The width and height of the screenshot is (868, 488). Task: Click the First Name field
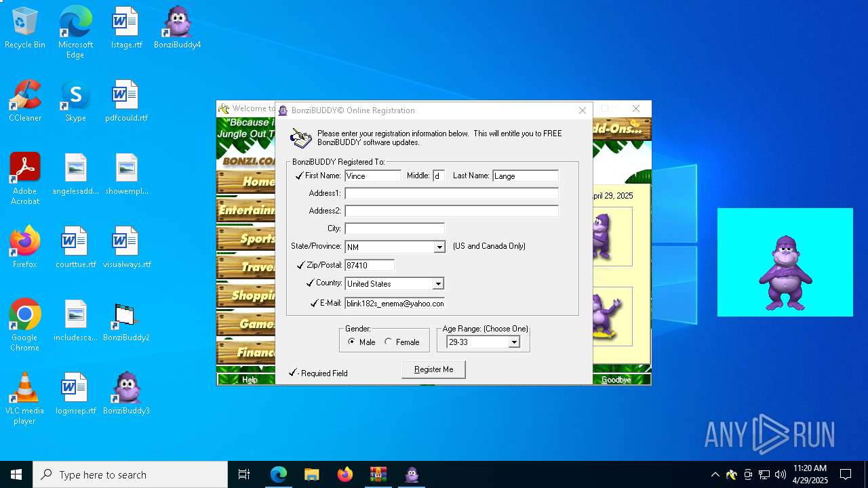click(x=373, y=176)
